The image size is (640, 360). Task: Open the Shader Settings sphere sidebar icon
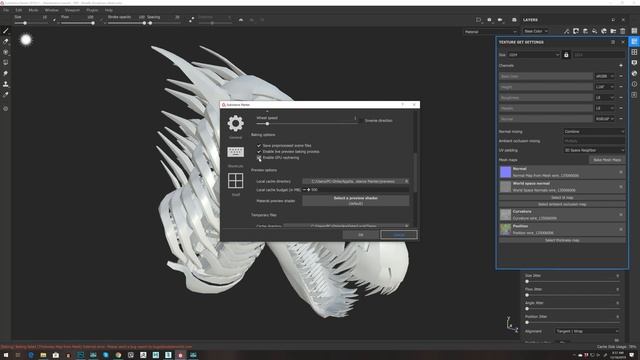[634, 73]
